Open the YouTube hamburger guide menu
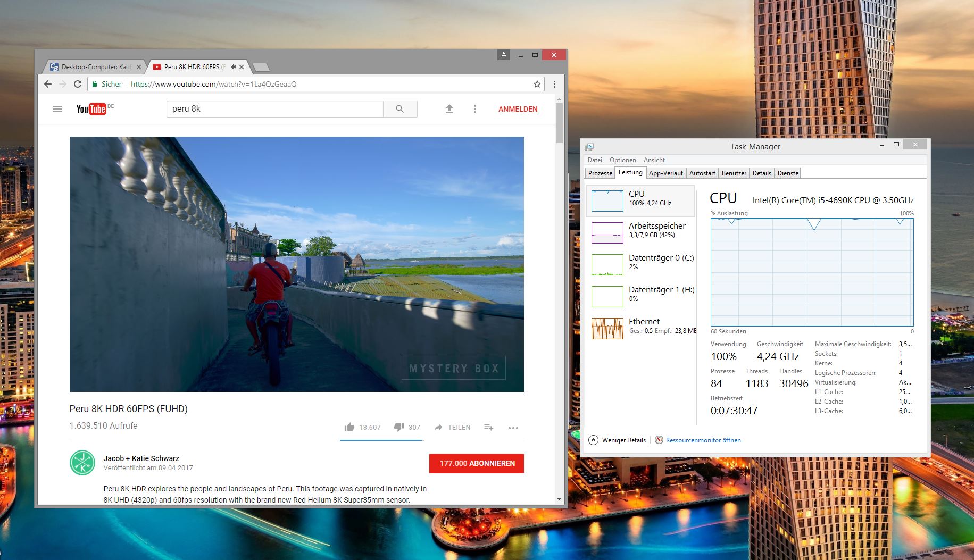 [x=57, y=109]
